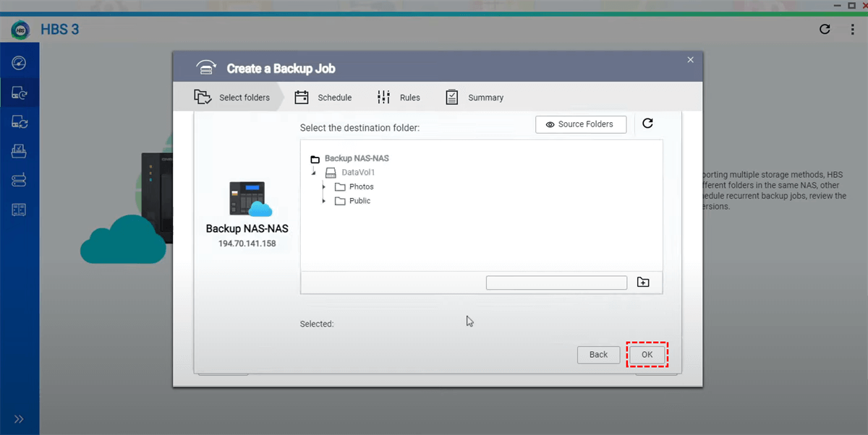Expand the Photos folder arrow
868x435 pixels.
(323, 186)
